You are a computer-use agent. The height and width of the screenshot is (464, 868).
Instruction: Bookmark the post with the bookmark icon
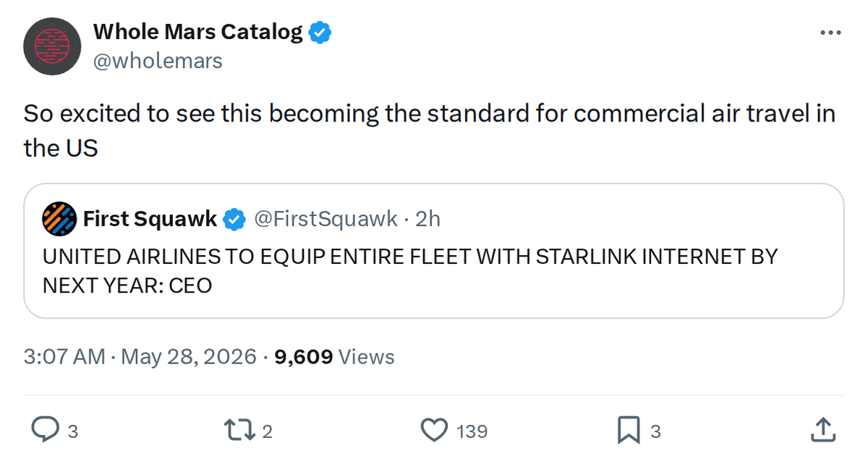point(629,431)
